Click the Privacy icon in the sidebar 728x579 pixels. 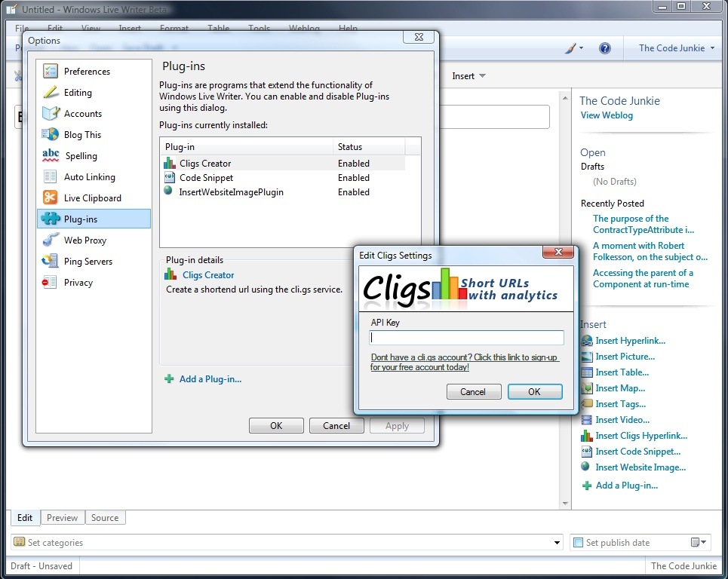point(49,282)
